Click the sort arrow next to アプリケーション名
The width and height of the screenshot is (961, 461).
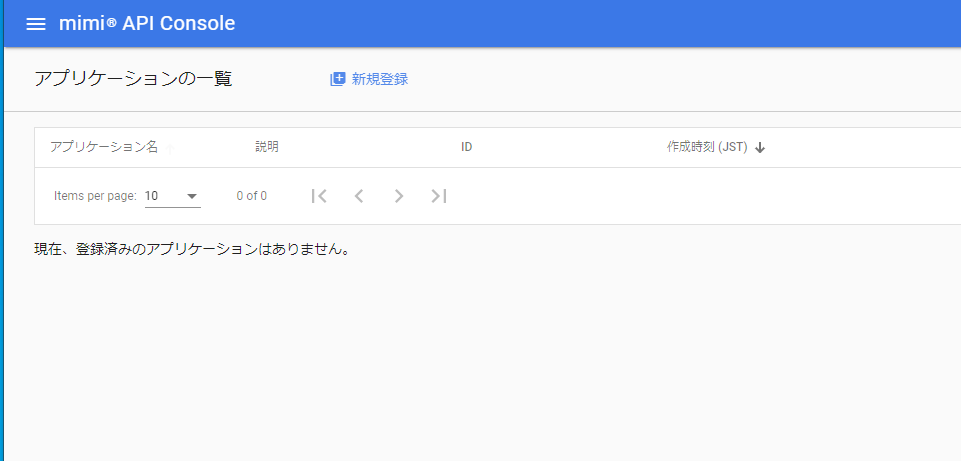tap(170, 148)
